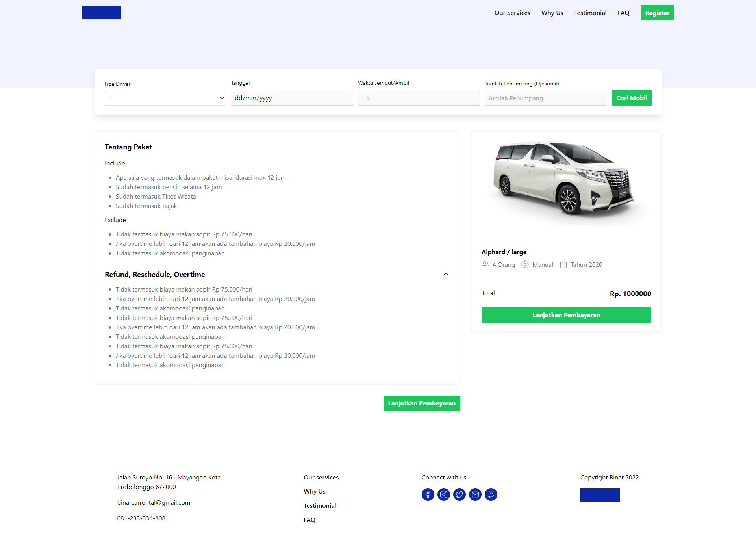Screen dimensions: 756x550
Task: Click the email envelope icon
Action: click(x=475, y=494)
